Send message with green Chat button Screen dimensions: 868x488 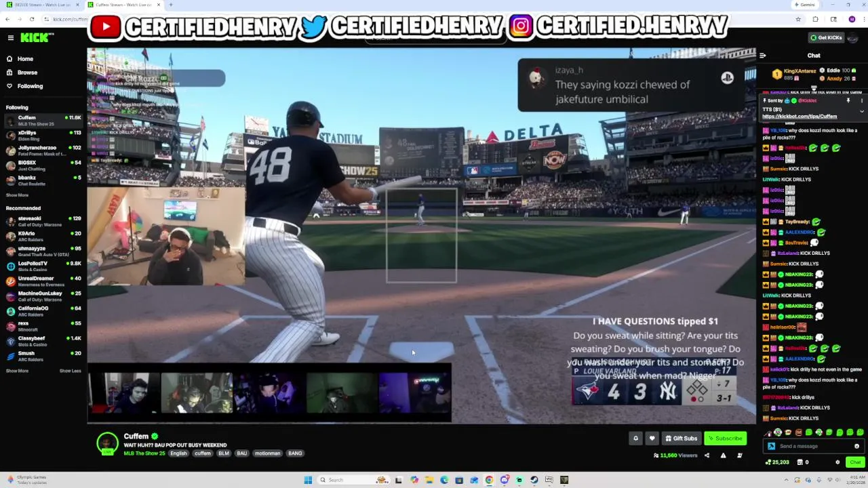tap(854, 462)
